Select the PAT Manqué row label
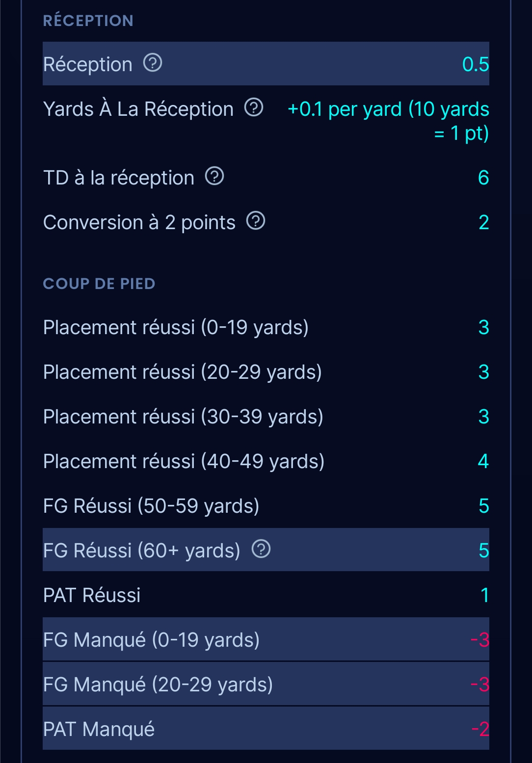The width and height of the screenshot is (532, 763). [x=99, y=729]
